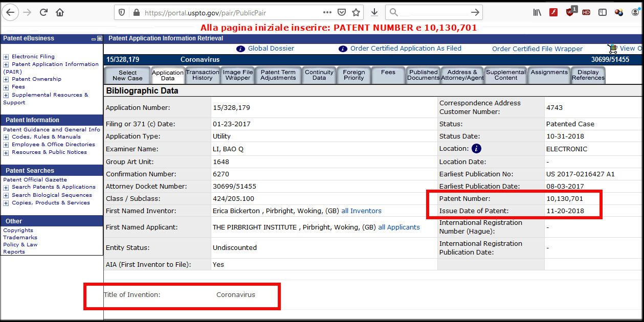This screenshot has height=322, width=644.
Task: Expand Search Patents & Applications
Action: coord(6,187)
